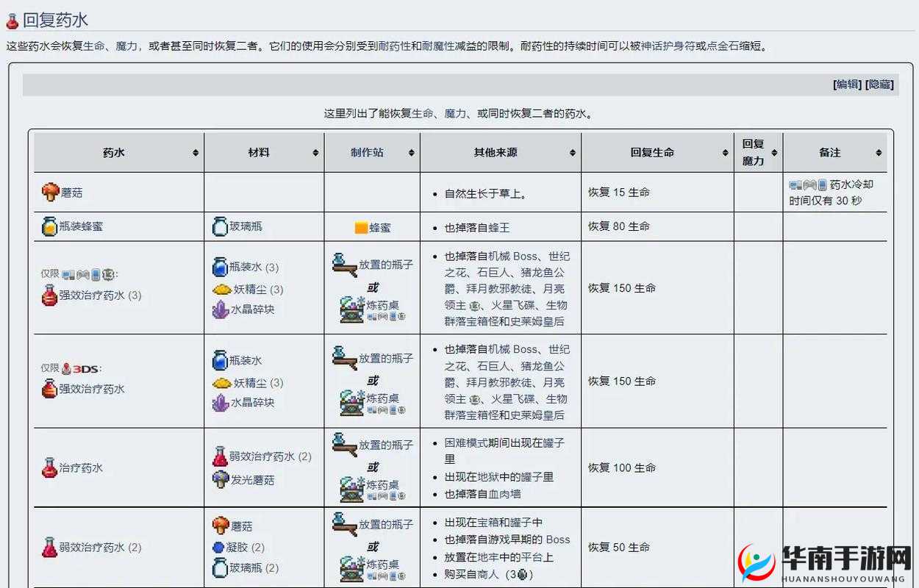Collapse the table with [隐藏]
This screenshot has width=919, height=588.
(880, 85)
